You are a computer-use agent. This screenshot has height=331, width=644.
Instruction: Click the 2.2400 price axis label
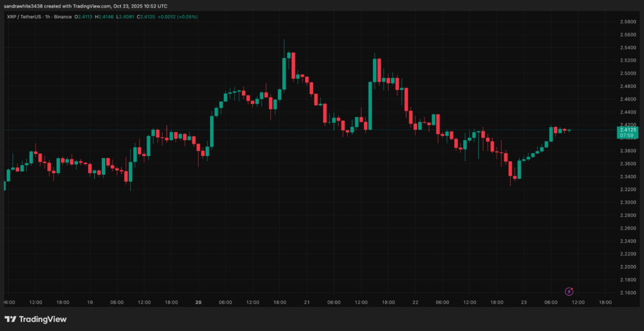pos(628,241)
